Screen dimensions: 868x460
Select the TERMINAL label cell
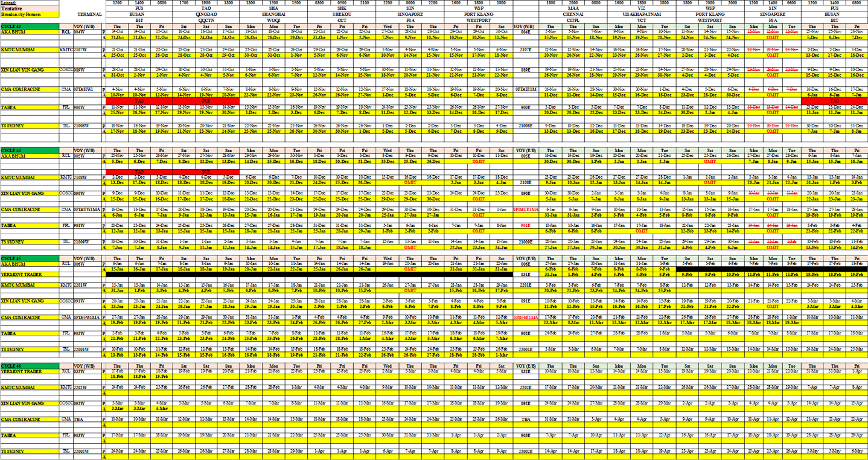pos(89,14)
